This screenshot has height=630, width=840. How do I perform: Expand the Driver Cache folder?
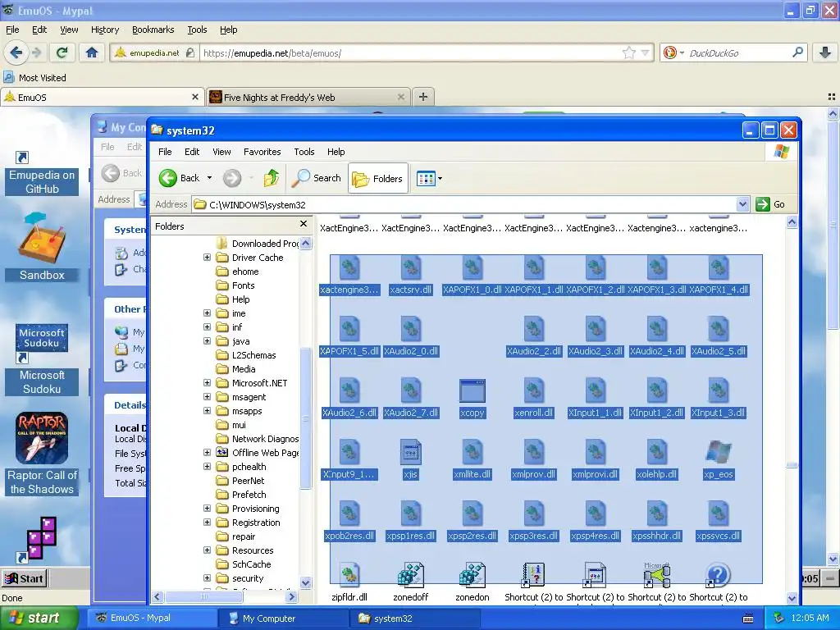point(207,258)
